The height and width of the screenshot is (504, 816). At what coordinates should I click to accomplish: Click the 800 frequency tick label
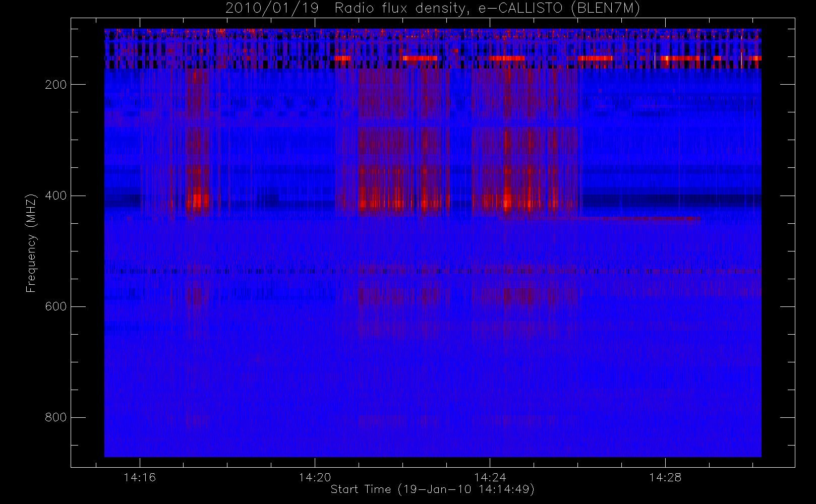tap(55, 417)
